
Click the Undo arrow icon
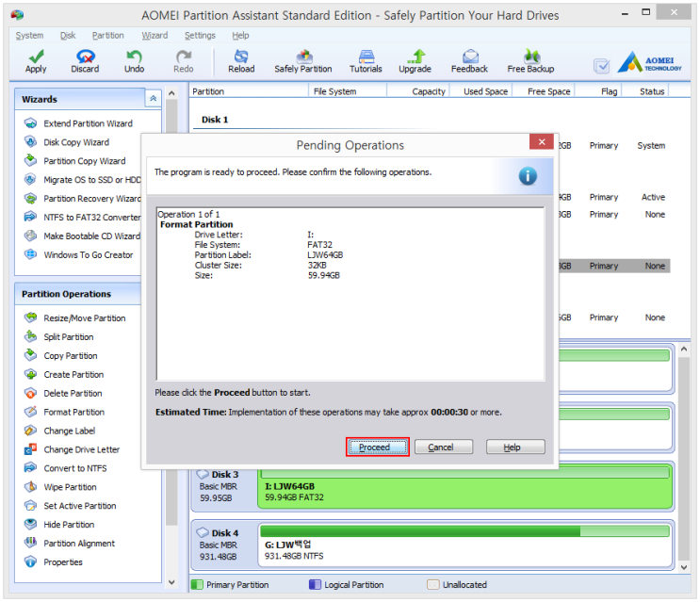pyautogui.click(x=134, y=57)
